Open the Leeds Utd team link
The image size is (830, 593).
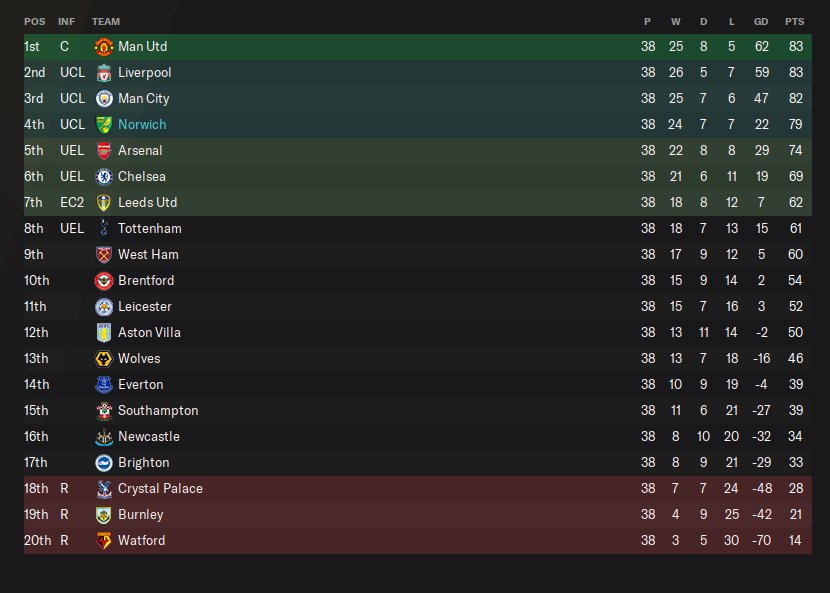click(x=147, y=203)
